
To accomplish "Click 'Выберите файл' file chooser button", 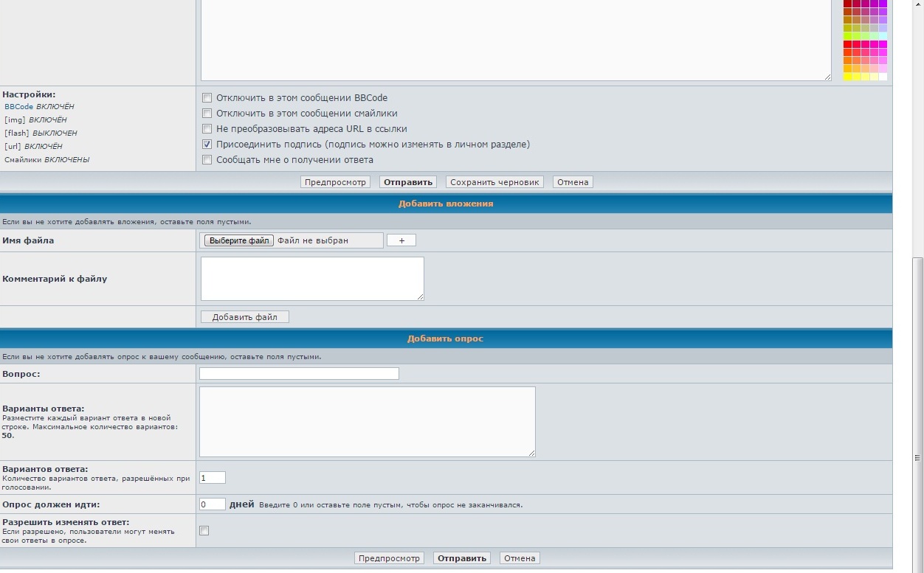I will (x=239, y=240).
